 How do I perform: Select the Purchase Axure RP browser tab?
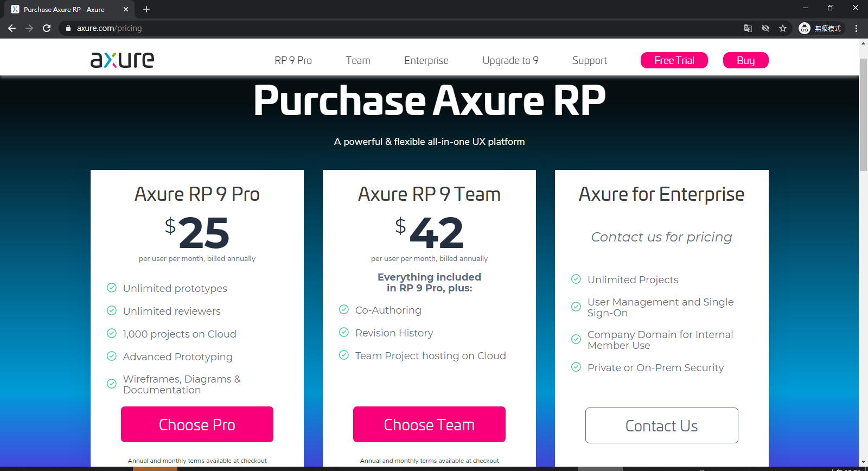69,9
